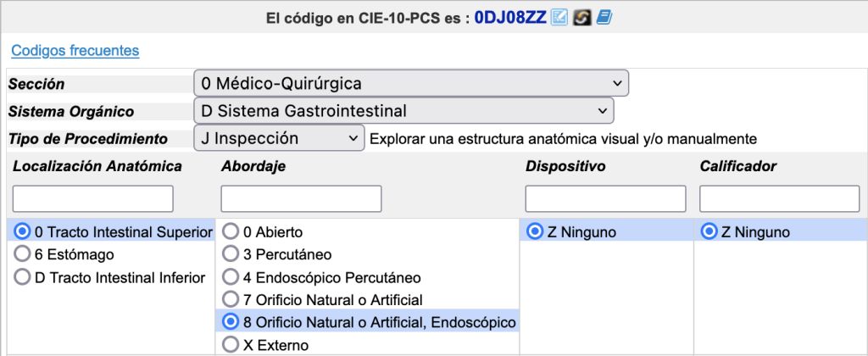Click the 0DJ08ZZ code text
Viewport: 868px width, 356px height.
510,18
